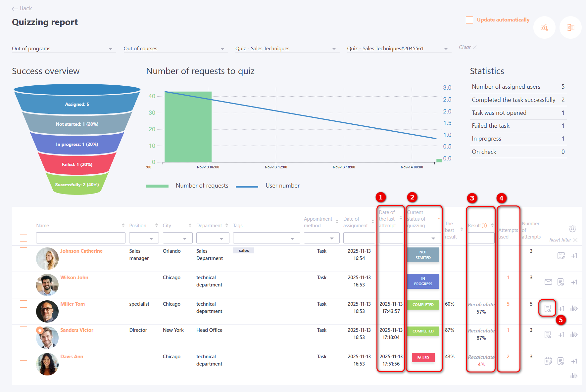This screenshot has height=392, width=586.
Task: Click the green Number of requests legend swatch
Action: coord(157,186)
